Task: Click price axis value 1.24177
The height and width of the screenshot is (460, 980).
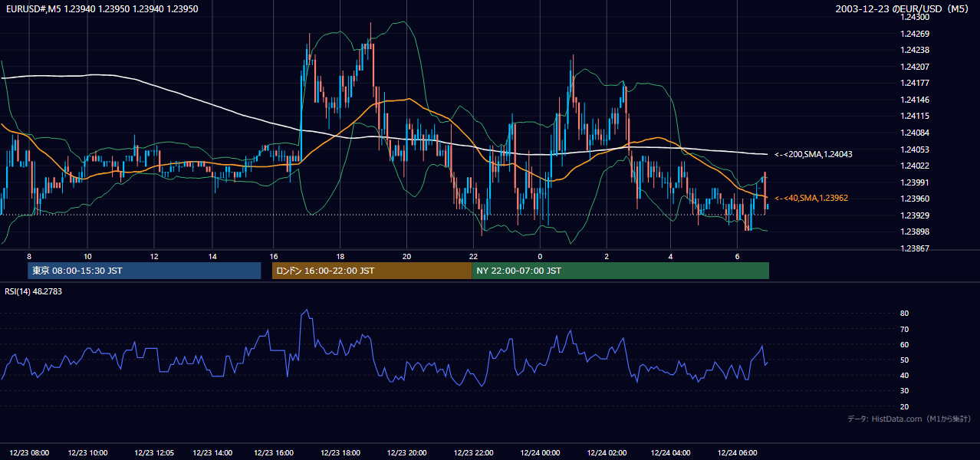Action: click(914, 83)
